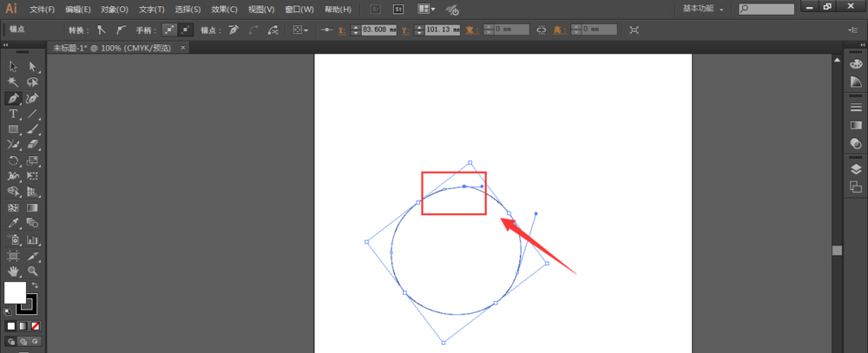Select the Type tool
Screen dimensions: 868x353
click(14, 114)
